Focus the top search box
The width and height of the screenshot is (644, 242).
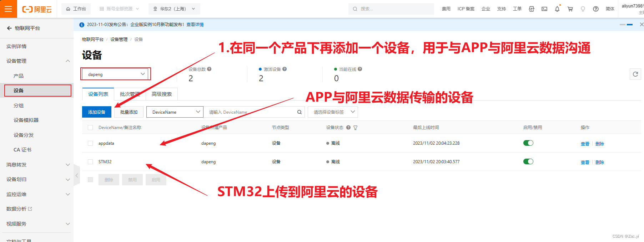click(391, 9)
